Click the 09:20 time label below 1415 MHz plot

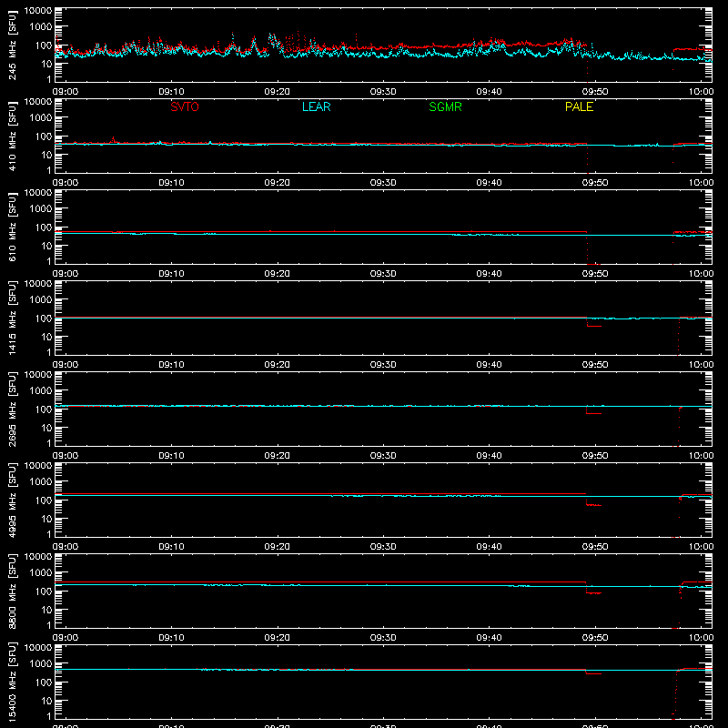click(278, 365)
